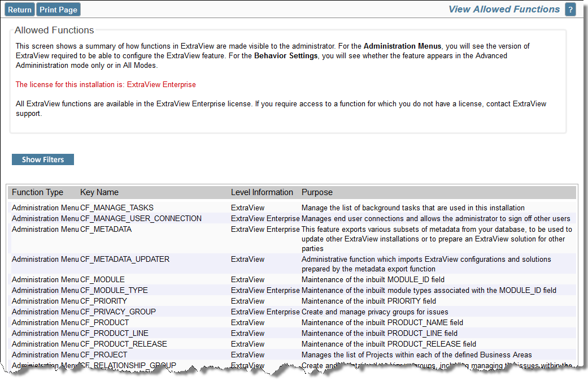Click purpose 'Create and manage privacy groups for issues'
The width and height of the screenshot is (588, 380).
point(374,312)
